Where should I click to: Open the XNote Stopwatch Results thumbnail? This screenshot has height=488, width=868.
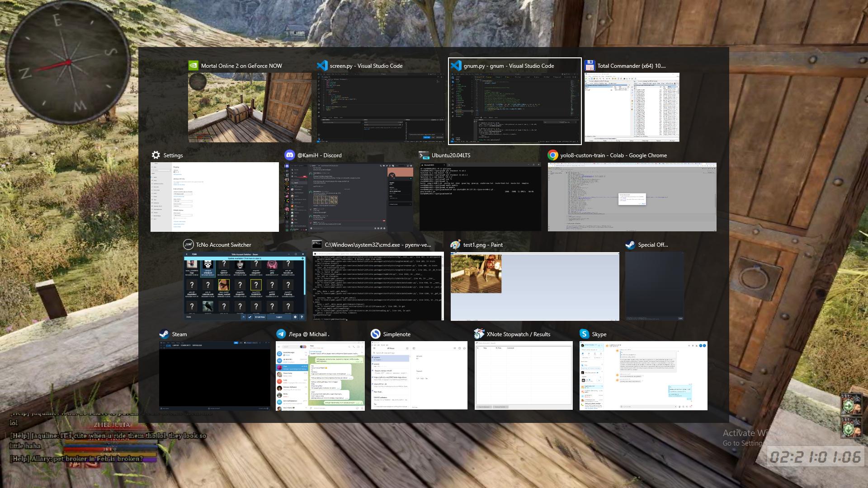(x=524, y=376)
